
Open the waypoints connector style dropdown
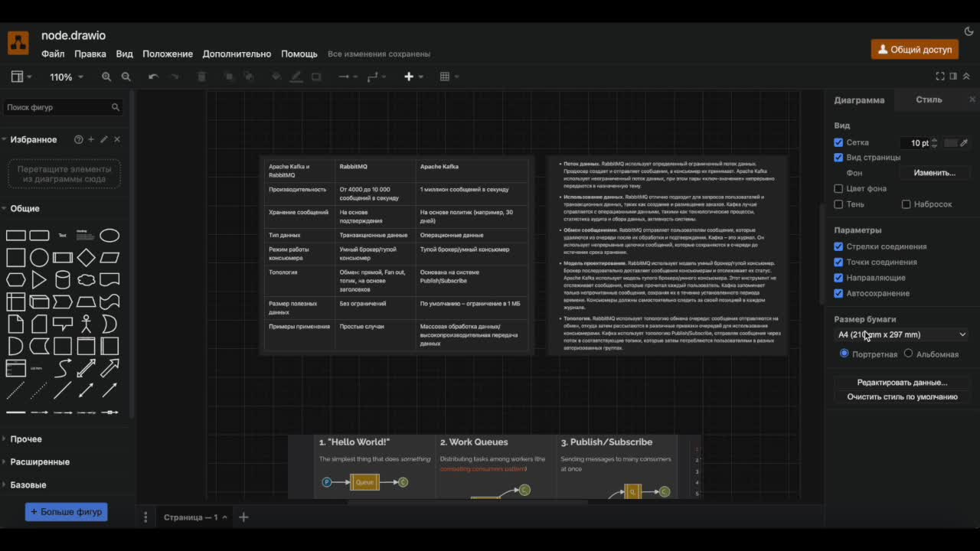tap(376, 77)
